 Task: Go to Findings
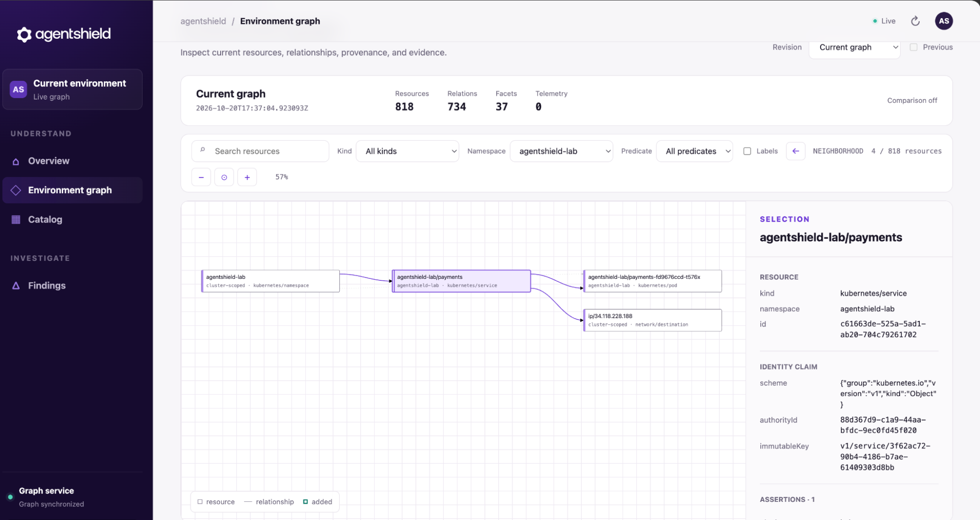(x=73, y=286)
